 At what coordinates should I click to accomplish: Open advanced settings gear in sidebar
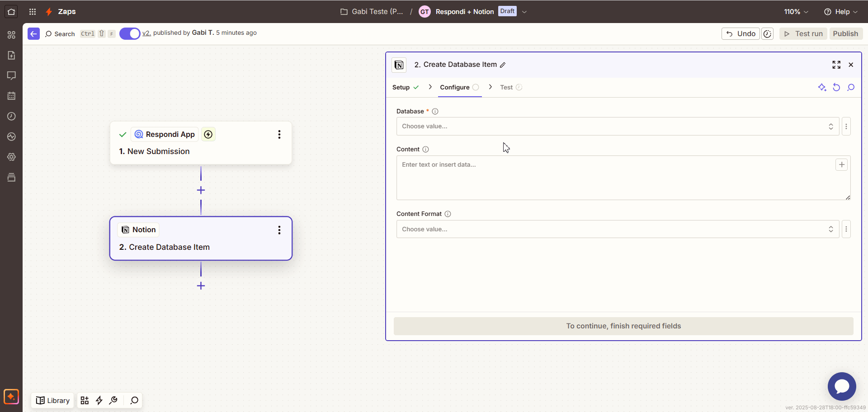11,157
